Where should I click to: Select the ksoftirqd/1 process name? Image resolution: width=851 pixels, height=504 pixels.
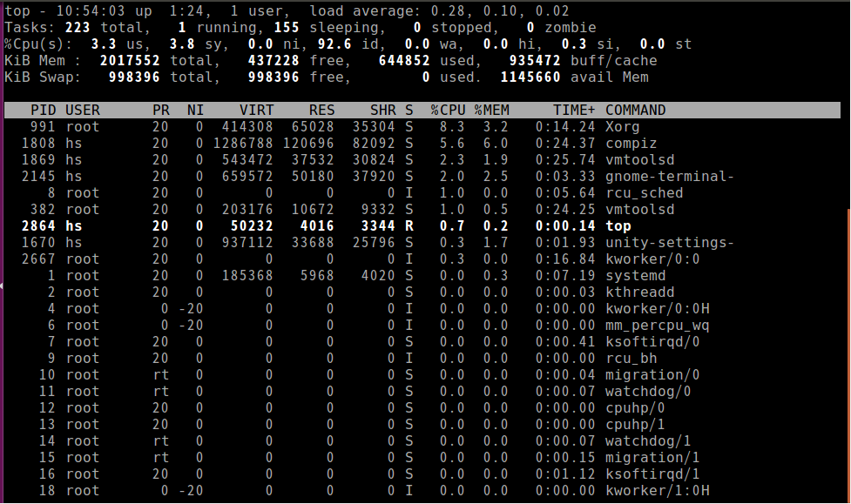[652, 474]
